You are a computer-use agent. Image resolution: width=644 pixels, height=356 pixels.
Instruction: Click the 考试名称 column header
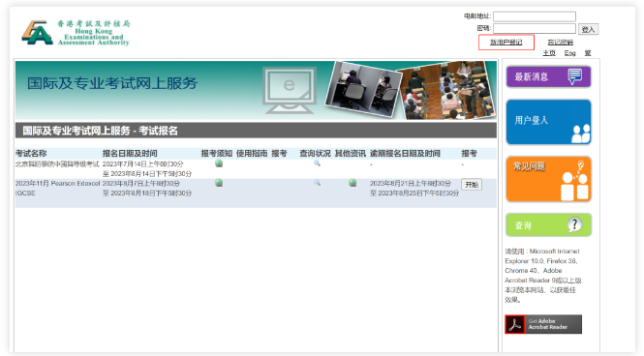(31, 154)
